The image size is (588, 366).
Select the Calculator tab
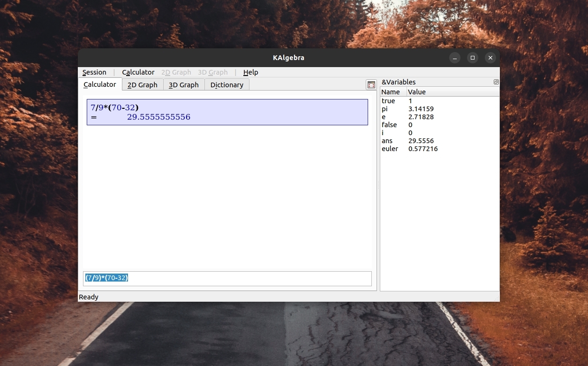click(x=99, y=84)
